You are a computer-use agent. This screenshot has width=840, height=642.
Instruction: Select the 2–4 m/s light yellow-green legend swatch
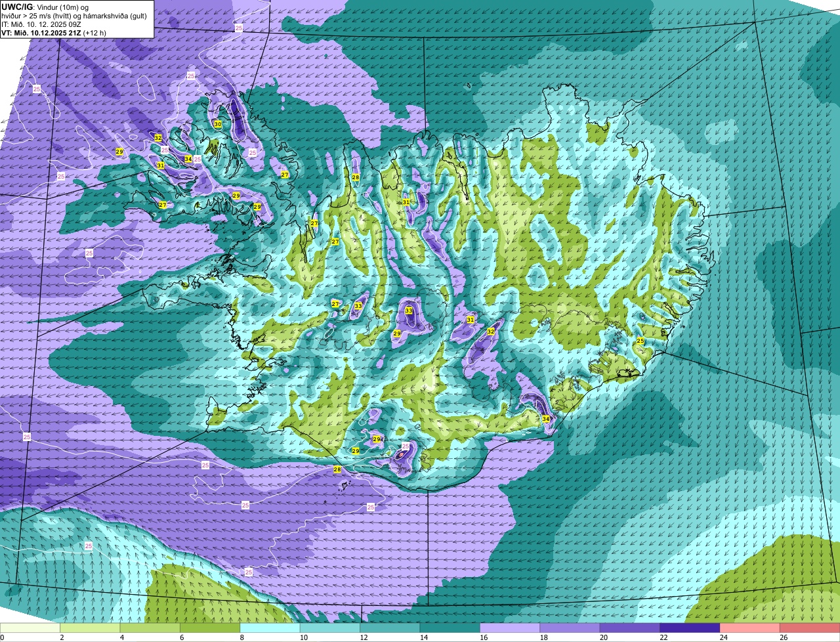(x=91, y=628)
